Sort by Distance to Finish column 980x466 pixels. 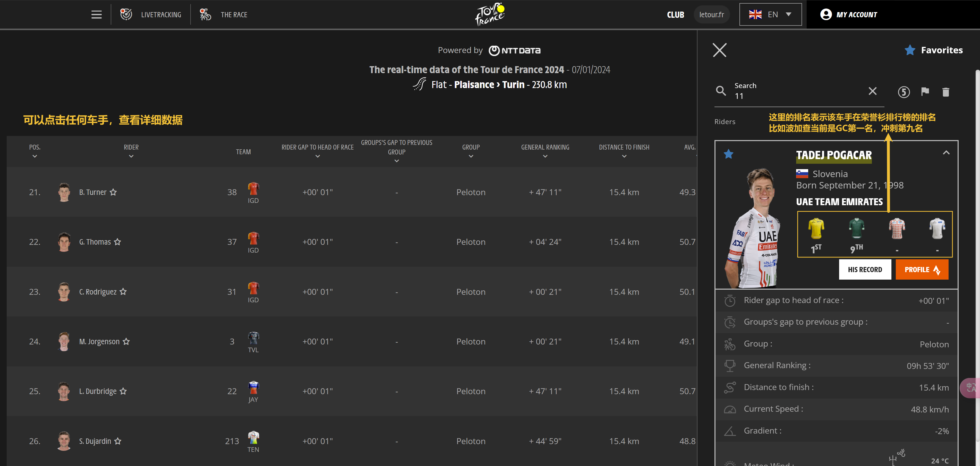(624, 151)
